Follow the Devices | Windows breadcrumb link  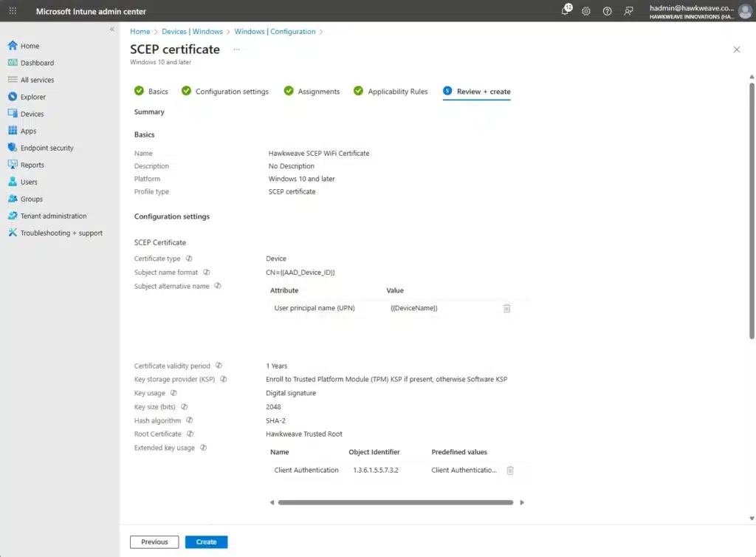coord(192,32)
